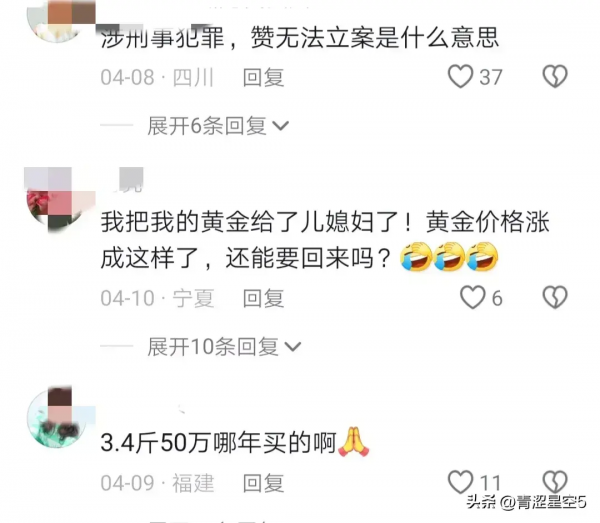The image size is (600, 523).
Task: Select the comment about 无法立案
Action: 300,38
